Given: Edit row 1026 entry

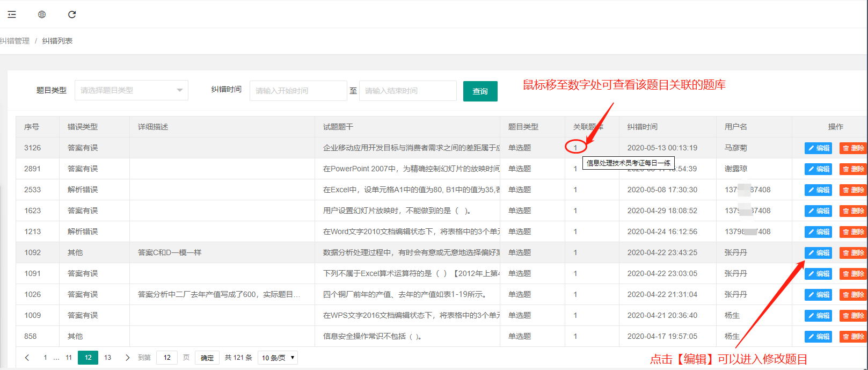Looking at the screenshot, I should (818, 295).
